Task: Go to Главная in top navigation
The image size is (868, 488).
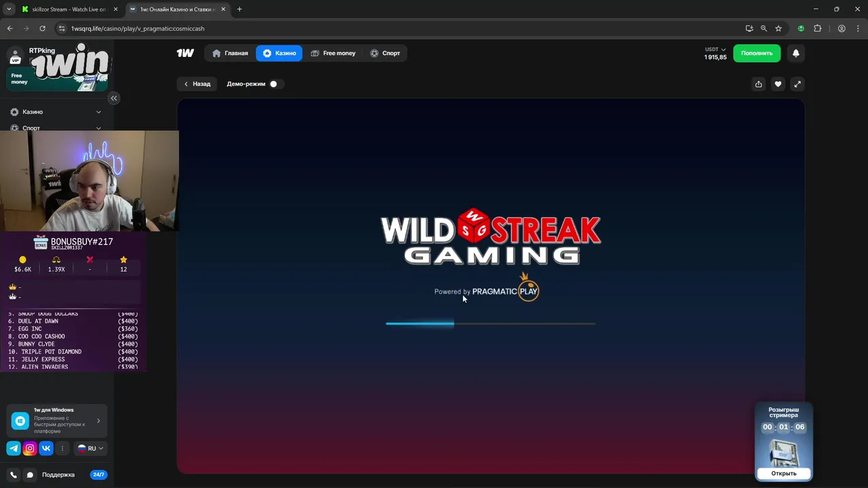Action: pos(230,53)
